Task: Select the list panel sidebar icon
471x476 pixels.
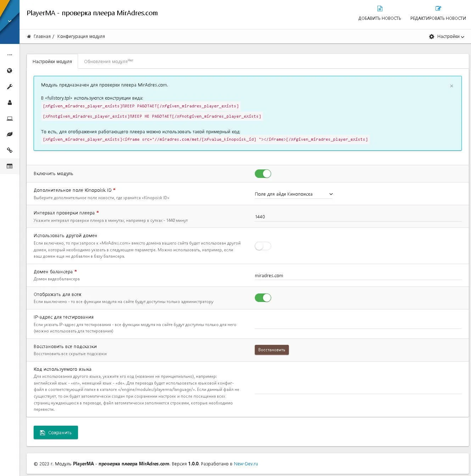Action: (x=10, y=166)
